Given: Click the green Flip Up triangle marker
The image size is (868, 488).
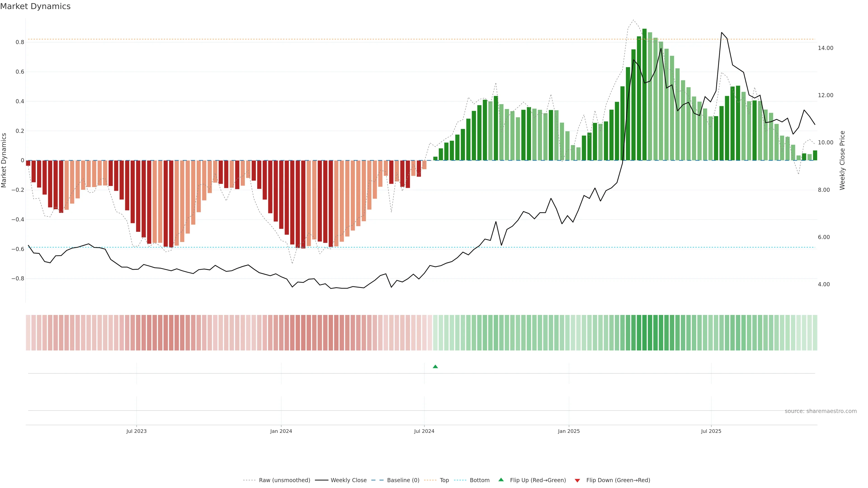Looking at the screenshot, I should [435, 366].
